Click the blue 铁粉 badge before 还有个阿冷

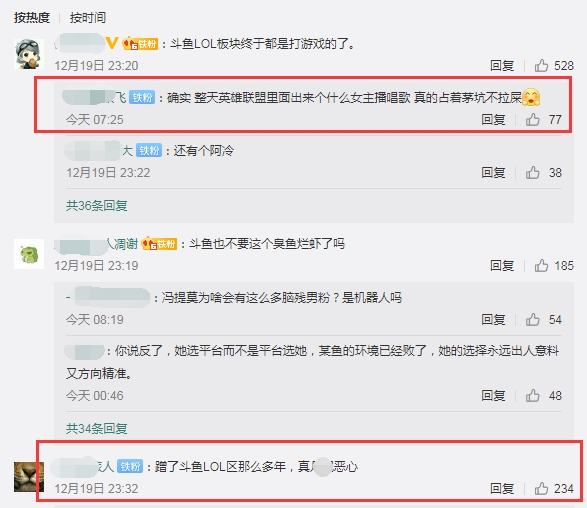click(149, 150)
